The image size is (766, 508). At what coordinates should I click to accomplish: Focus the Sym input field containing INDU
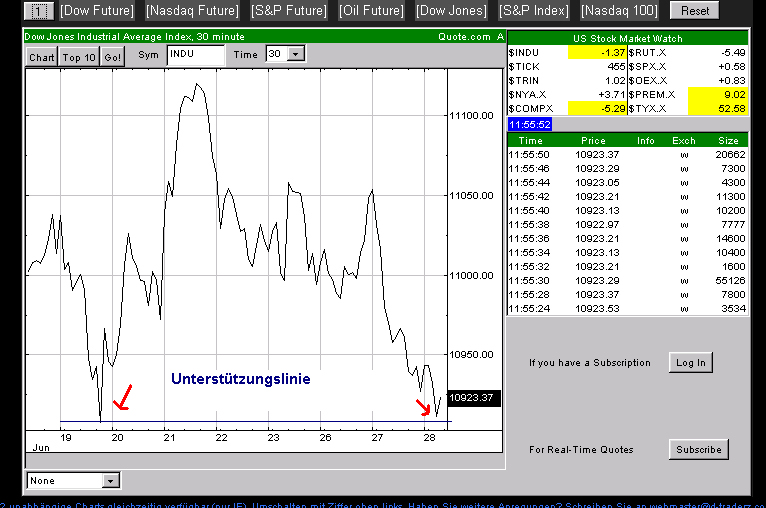[x=195, y=55]
